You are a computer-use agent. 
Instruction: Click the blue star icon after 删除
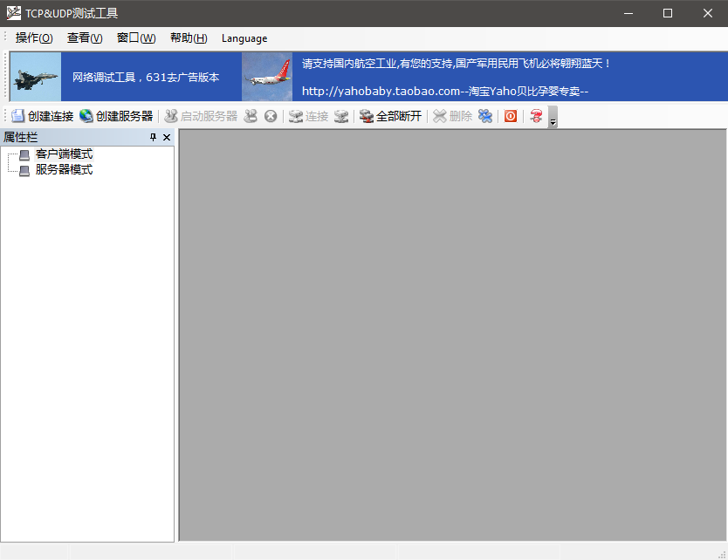484,115
